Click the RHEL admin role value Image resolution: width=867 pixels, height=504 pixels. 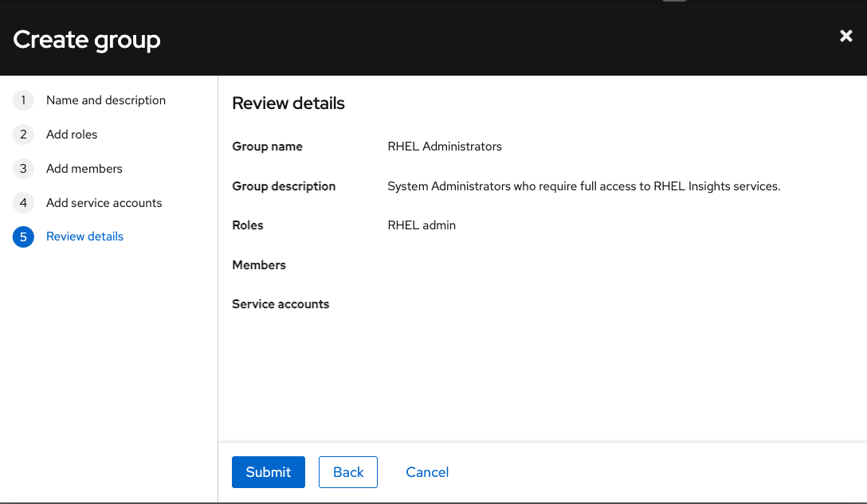pyautogui.click(x=422, y=225)
